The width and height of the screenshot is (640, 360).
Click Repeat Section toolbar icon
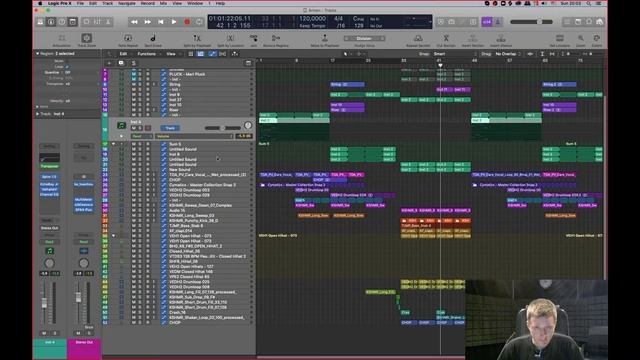(418, 38)
